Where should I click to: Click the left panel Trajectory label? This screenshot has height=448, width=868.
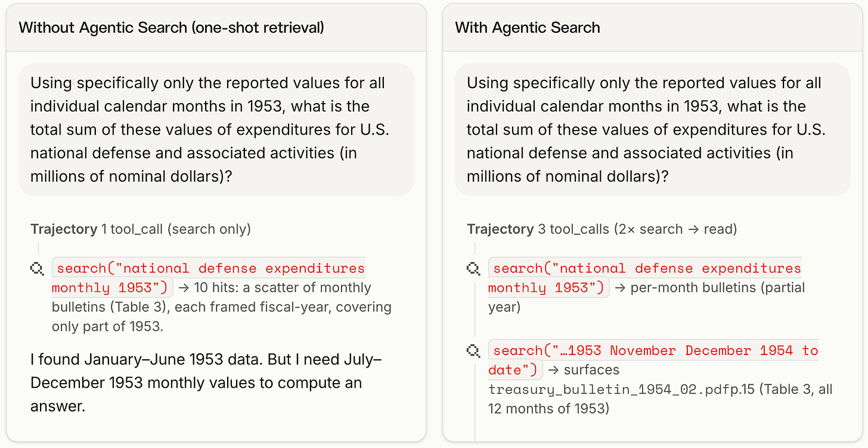coord(64,229)
